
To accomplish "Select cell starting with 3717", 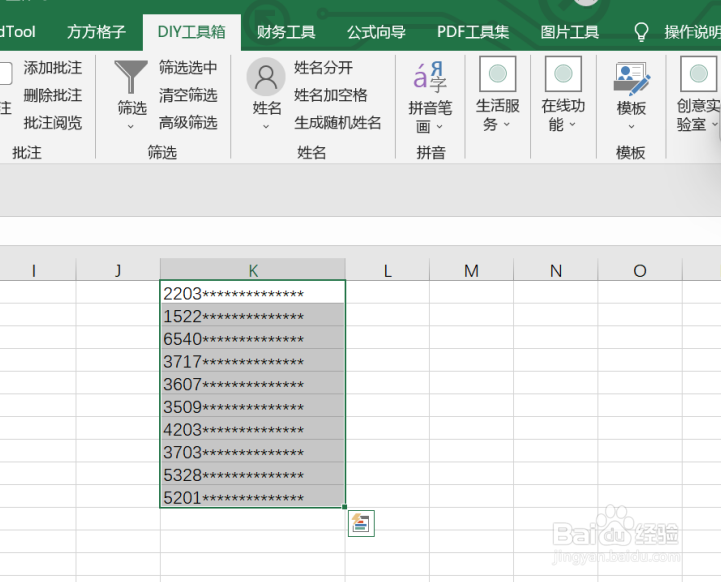I will [x=253, y=361].
